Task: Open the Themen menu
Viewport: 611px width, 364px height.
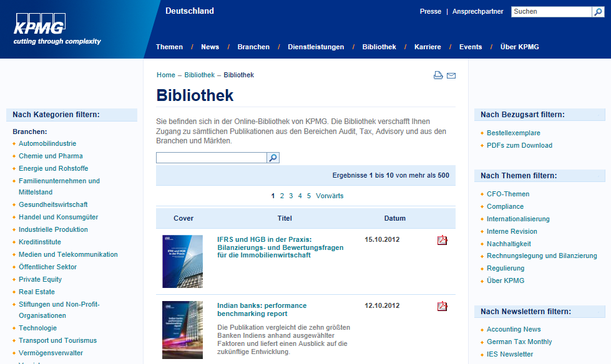Action: point(169,47)
